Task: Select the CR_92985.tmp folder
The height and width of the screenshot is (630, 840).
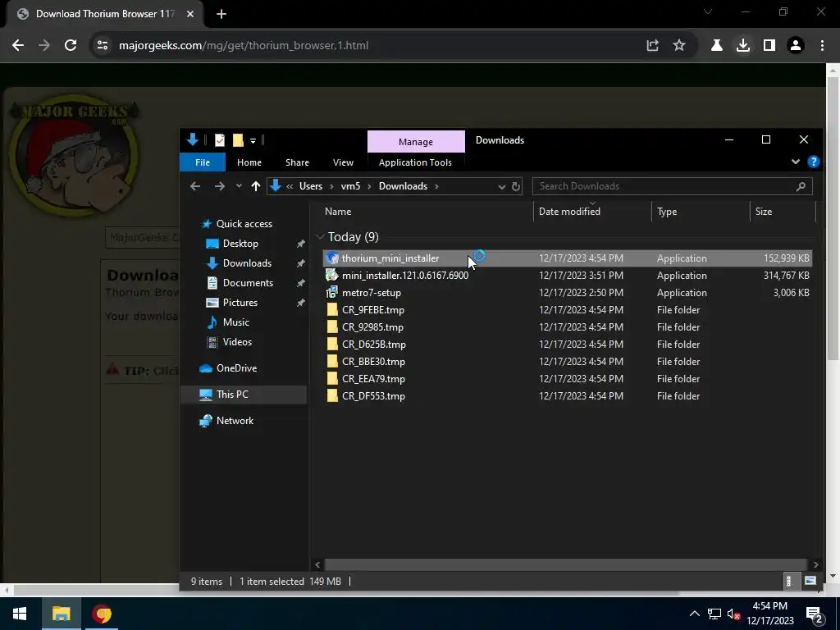Action: [x=568, y=326]
